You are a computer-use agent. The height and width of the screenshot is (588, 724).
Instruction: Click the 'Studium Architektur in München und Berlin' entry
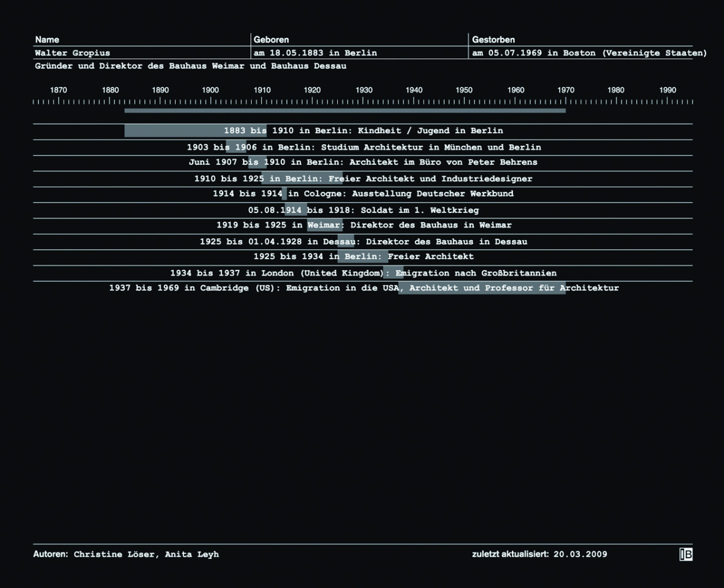tap(364, 148)
